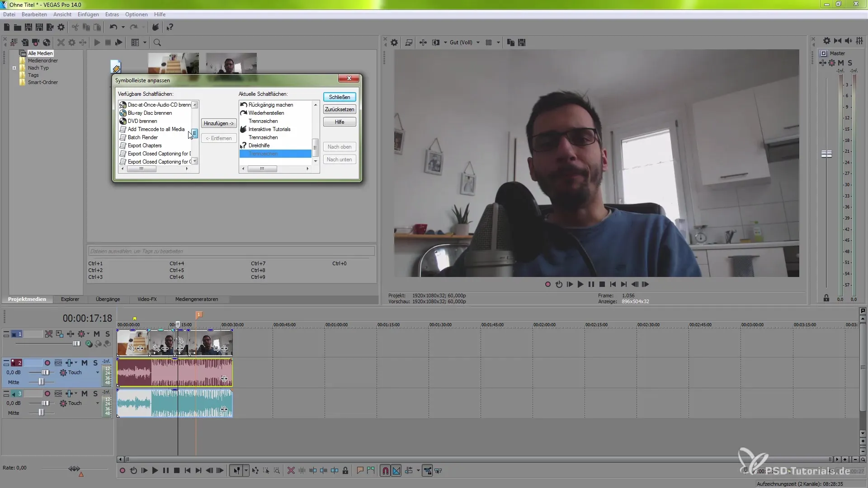The width and height of the screenshot is (868, 488).
Task: Open the undo history dropdown arrow
Action: [123, 28]
